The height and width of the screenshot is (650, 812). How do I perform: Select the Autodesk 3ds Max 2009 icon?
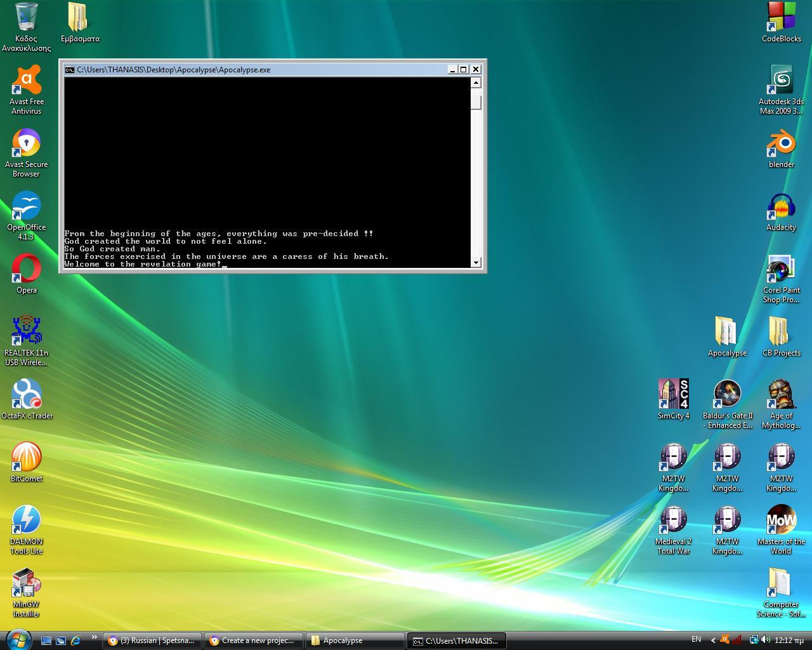(781, 90)
